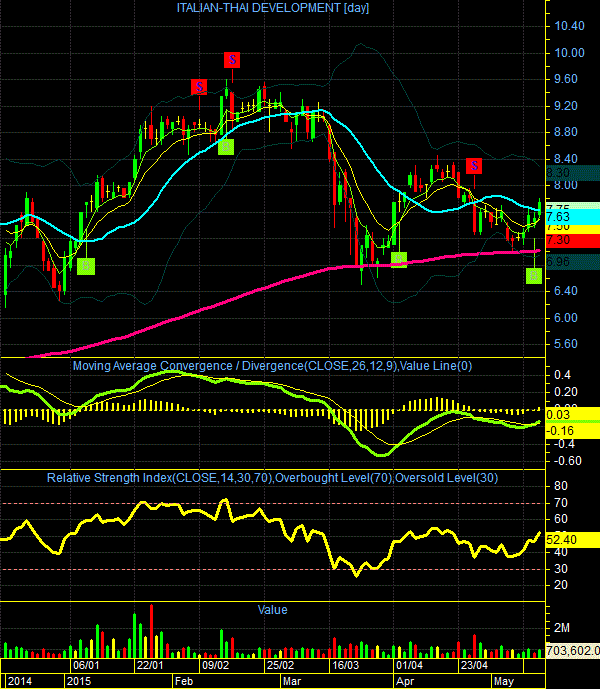This screenshot has width=600, height=689.
Task: Select the RSI 70 overbought axis label
Action: [x=561, y=503]
